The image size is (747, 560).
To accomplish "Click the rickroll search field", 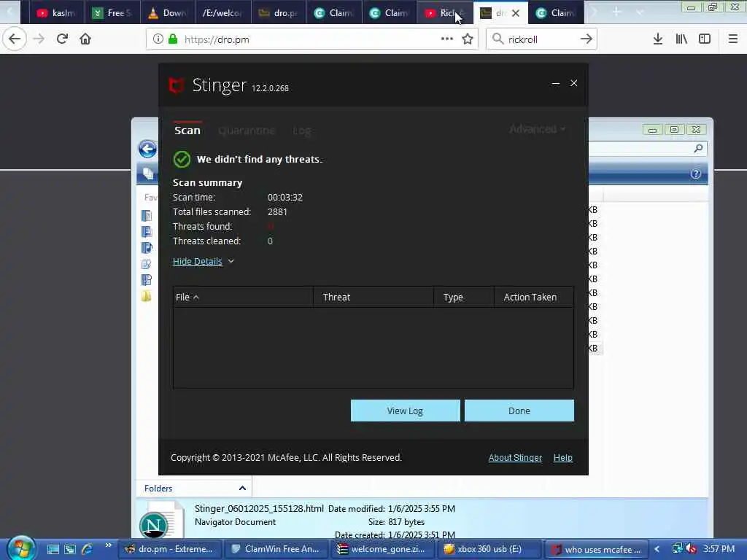I will point(541,39).
